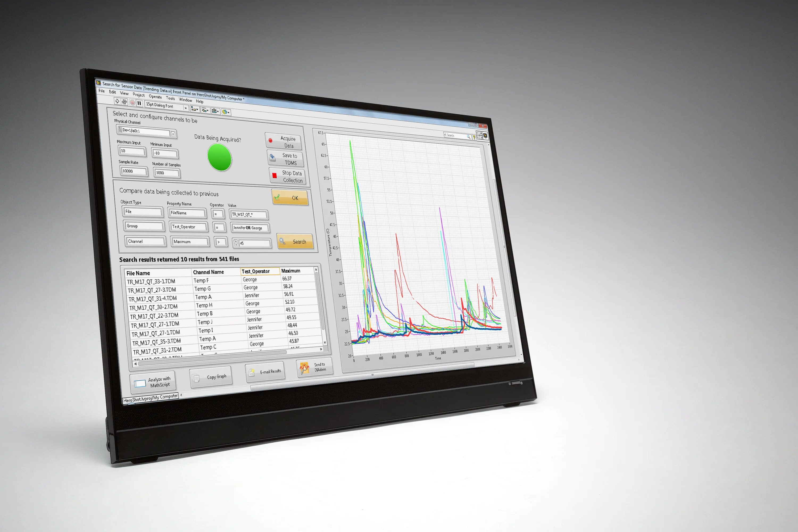798x532 pixels.
Task: Open the greater-than operator selector
Action: (221, 242)
